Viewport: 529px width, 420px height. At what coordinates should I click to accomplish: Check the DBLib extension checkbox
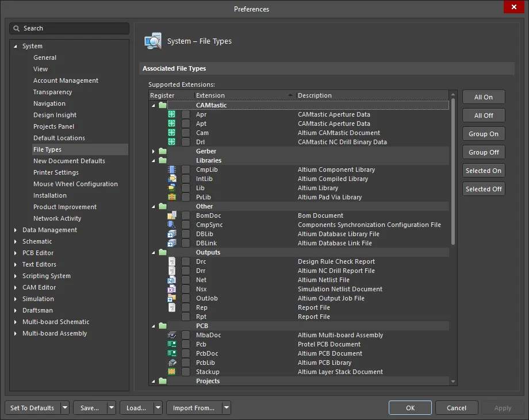tap(186, 234)
